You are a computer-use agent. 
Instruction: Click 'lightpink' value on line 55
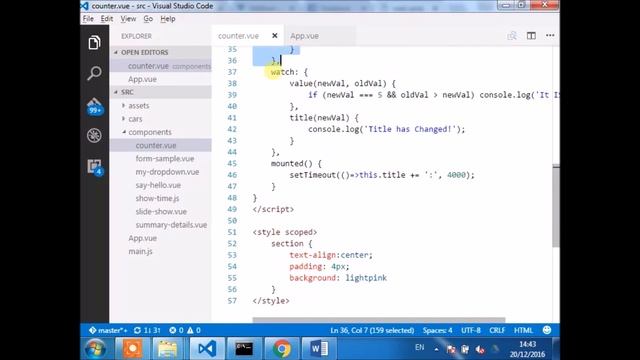366,278
